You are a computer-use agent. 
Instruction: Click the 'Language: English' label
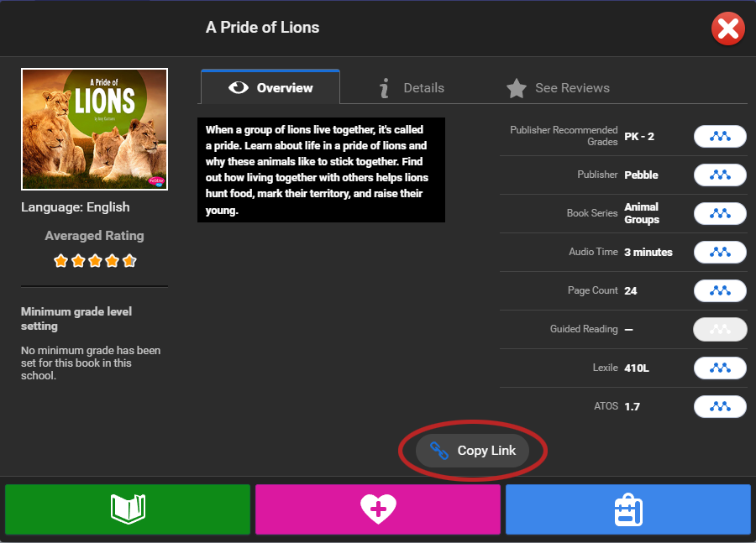point(76,207)
